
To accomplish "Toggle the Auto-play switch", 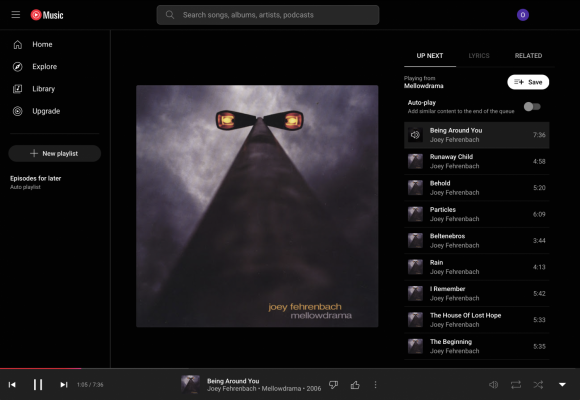I will point(532,107).
